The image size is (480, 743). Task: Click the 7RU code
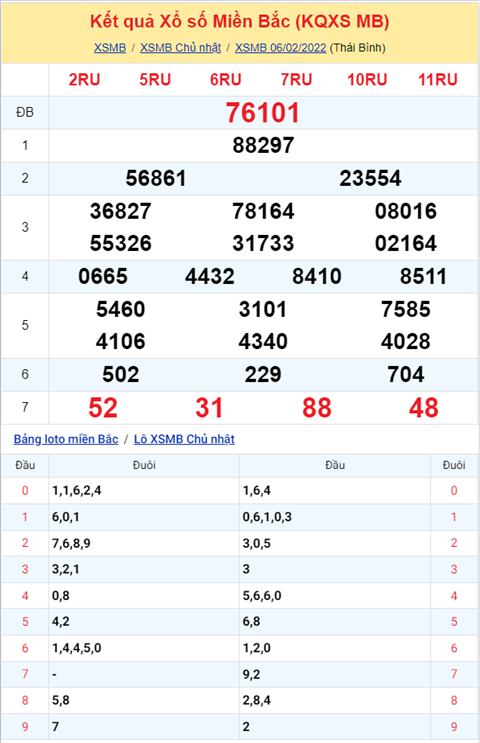coord(296,80)
